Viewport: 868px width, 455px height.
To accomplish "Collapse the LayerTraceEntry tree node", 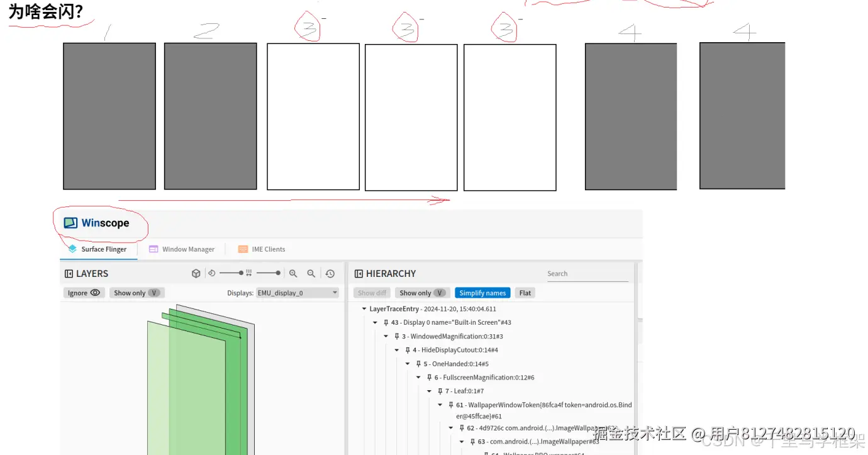I will 364,309.
